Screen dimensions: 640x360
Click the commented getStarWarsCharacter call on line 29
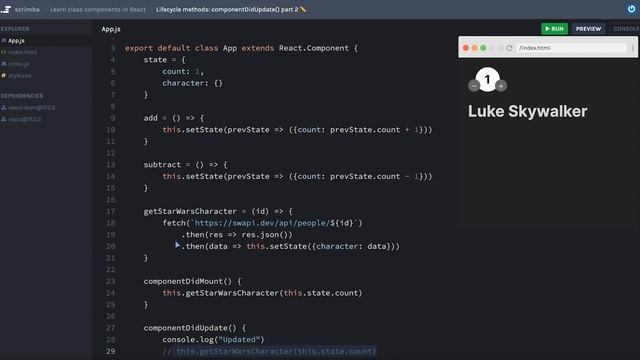coord(269,351)
